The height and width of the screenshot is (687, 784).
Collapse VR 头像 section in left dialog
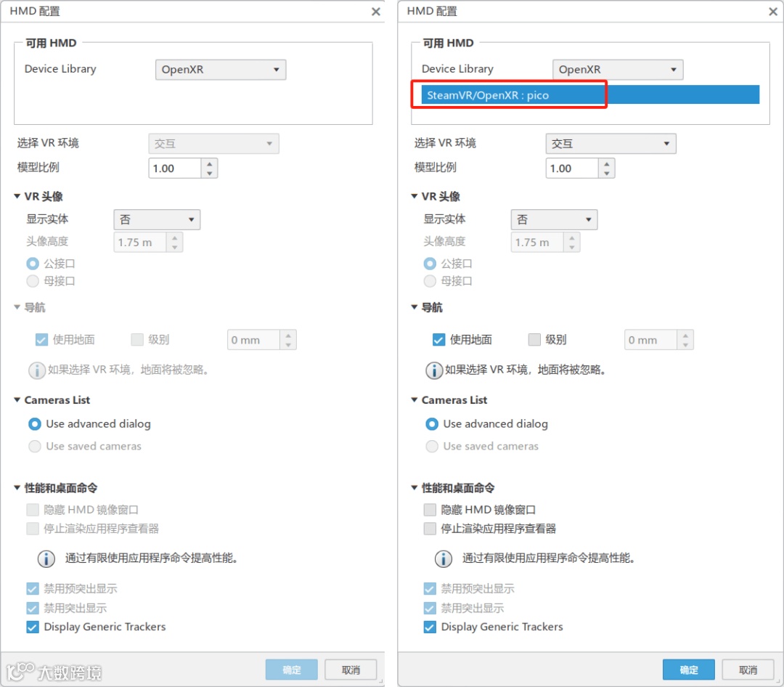pos(17,196)
